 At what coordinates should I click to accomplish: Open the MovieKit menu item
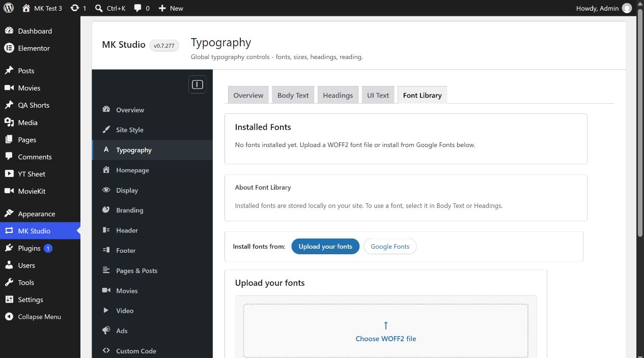pyautogui.click(x=40, y=191)
